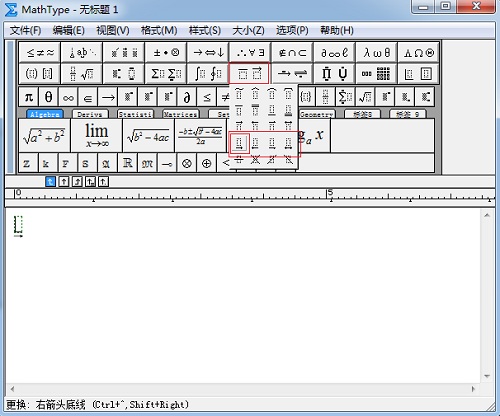Open the logical symbols palette (∴∀∃)
500x416 pixels.
click(x=250, y=52)
